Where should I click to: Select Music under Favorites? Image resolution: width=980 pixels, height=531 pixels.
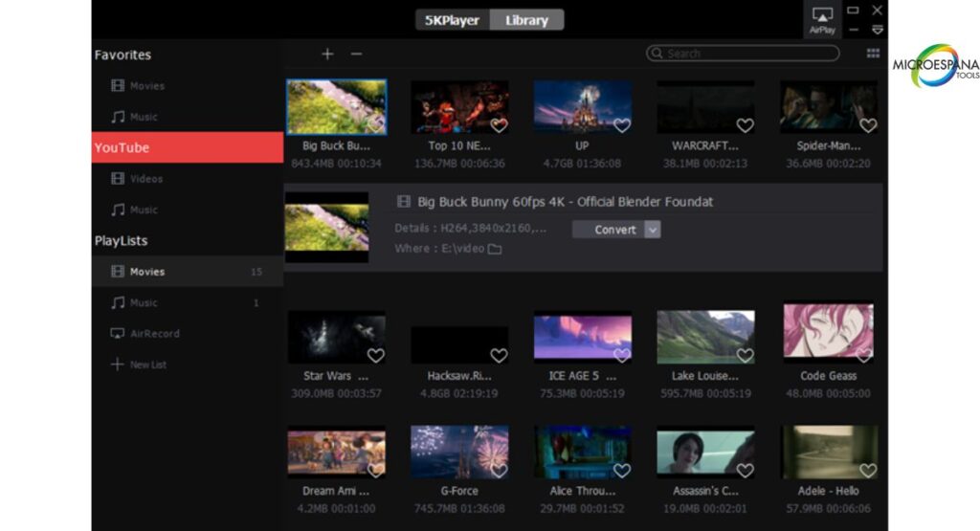[x=144, y=117]
